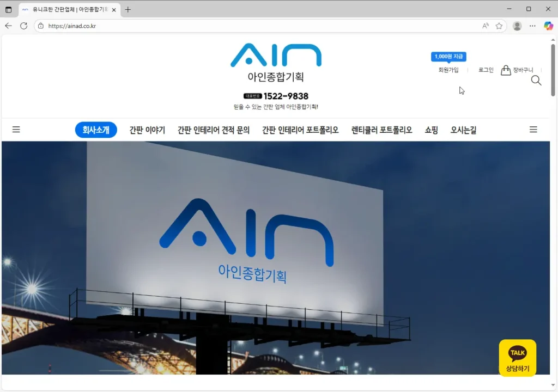Open a new tab with plus icon
This screenshot has height=392, width=558.
[x=128, y=10]
